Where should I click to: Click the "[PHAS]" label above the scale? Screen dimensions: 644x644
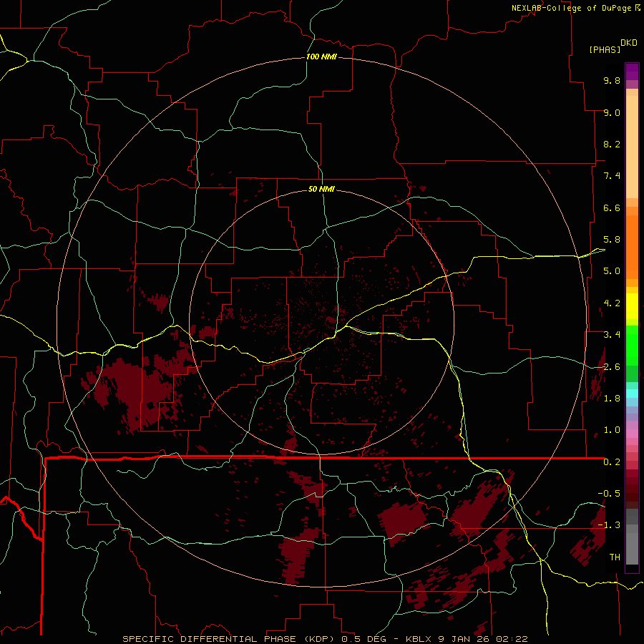pyautogui.click(x=605, y=49)
